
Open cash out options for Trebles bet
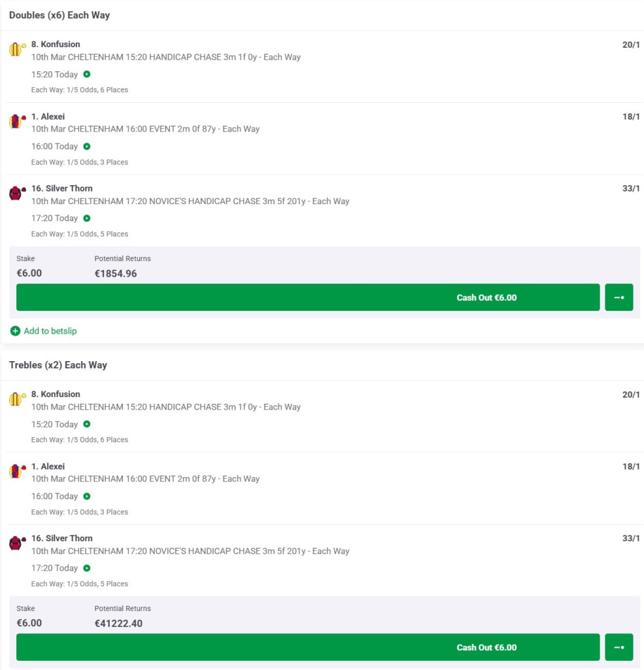(619, 647)
